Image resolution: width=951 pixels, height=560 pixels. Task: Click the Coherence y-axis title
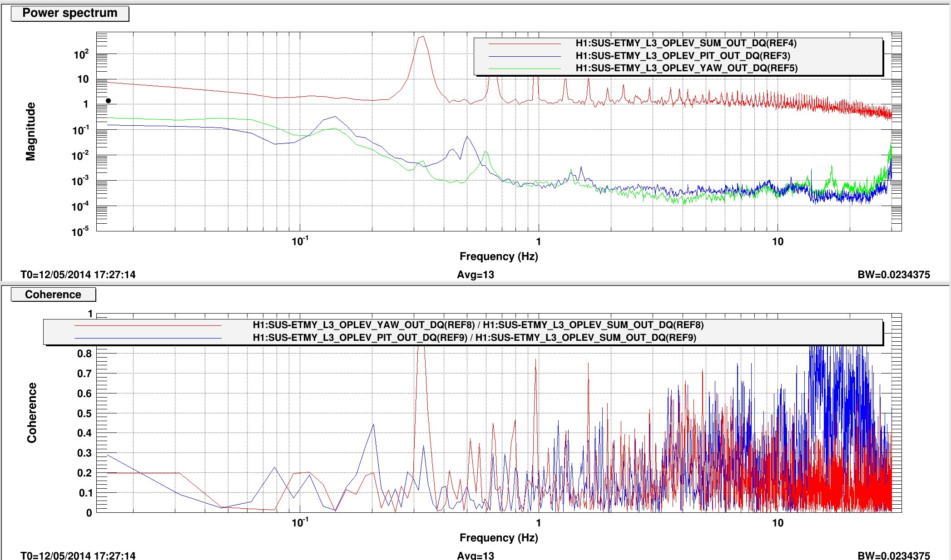point(31,413)
